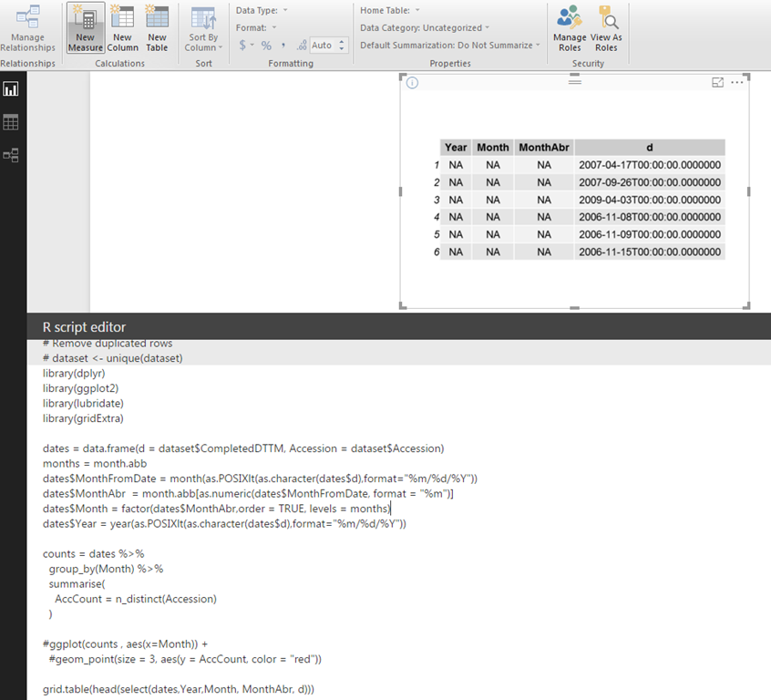Open Manage Roles dialog
The height and width of the screenshot is (700, 771).
click(x=570, y=28)
